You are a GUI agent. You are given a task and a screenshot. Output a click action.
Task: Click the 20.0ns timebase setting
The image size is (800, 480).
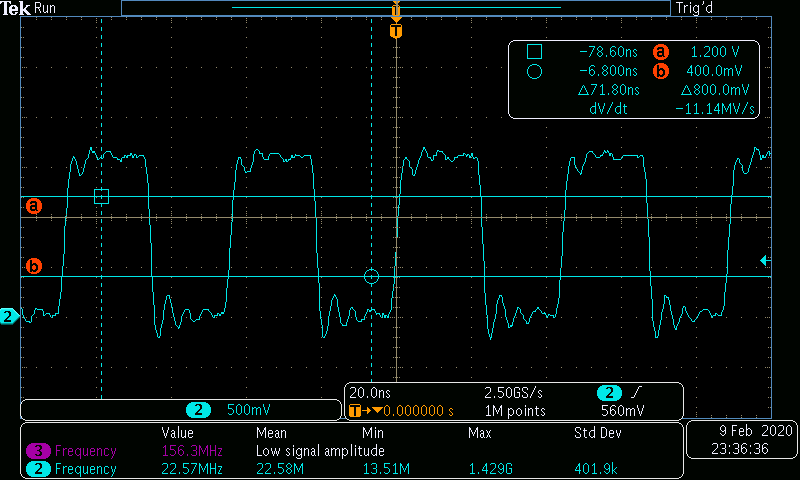click(370, 393)
